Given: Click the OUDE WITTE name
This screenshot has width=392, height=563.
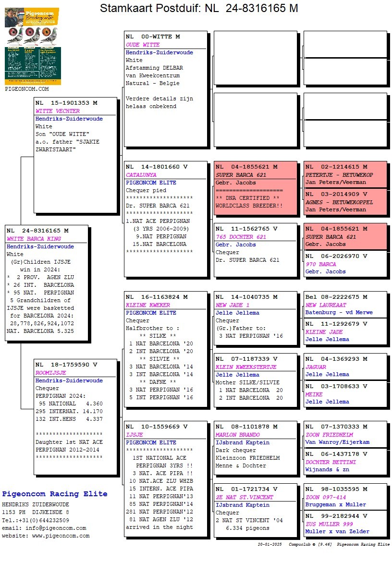Looking at the screenshot, I should pos(143,45).
